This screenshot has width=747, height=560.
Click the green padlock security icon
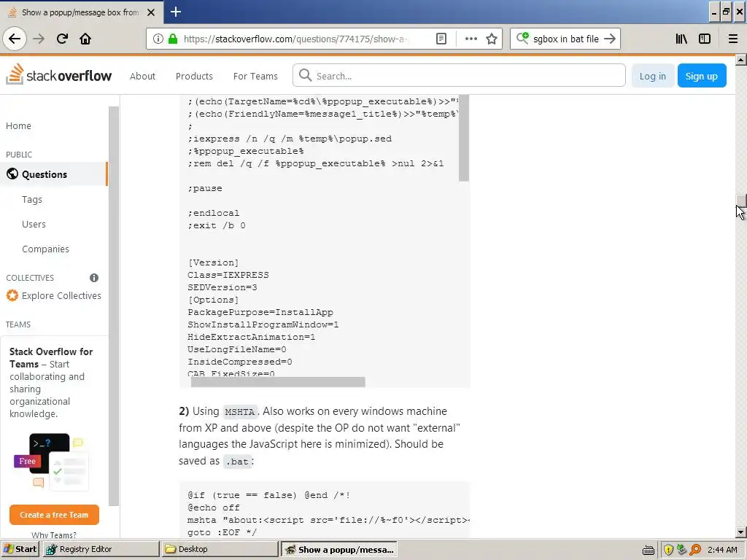173,39
